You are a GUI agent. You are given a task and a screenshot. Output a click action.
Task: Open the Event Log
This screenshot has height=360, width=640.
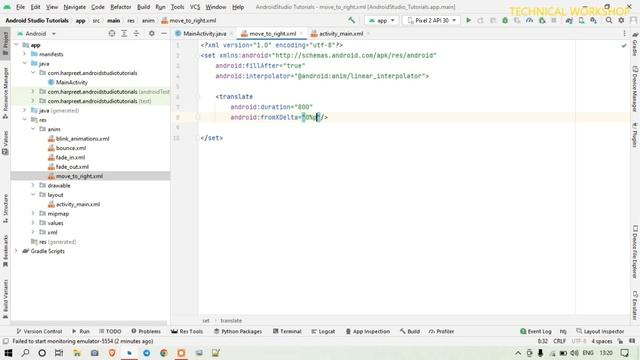(x=536, y=331)
